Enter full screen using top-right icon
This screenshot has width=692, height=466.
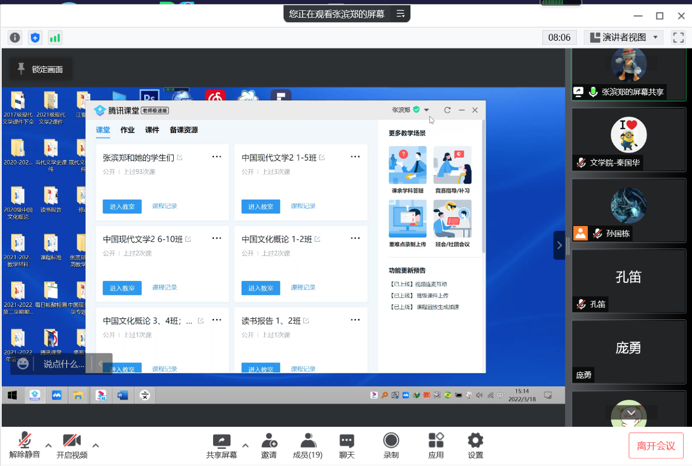pos(678,38)
